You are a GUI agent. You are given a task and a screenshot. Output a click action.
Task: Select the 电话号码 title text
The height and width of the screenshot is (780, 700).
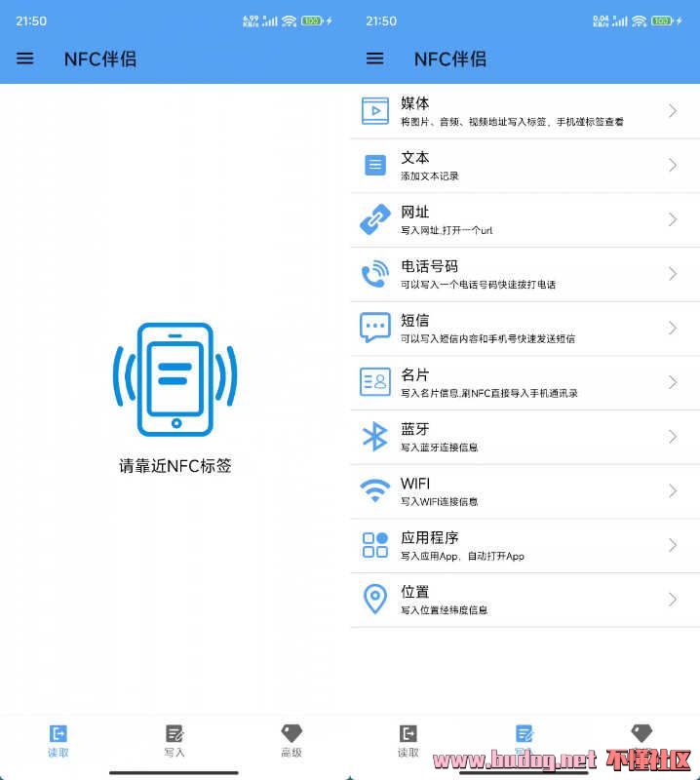pyautogui.click(x=429, y=266)
